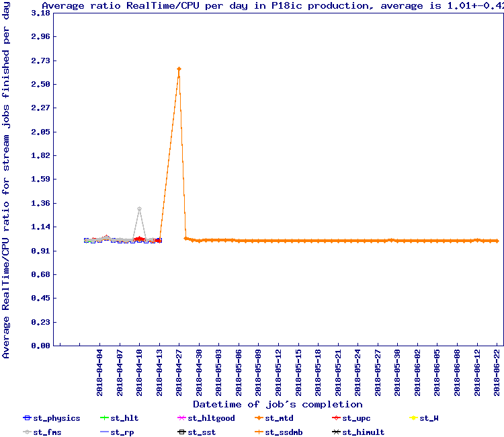Select the st_hlt legend label
The image size is (504, 437).
point(124,418)
